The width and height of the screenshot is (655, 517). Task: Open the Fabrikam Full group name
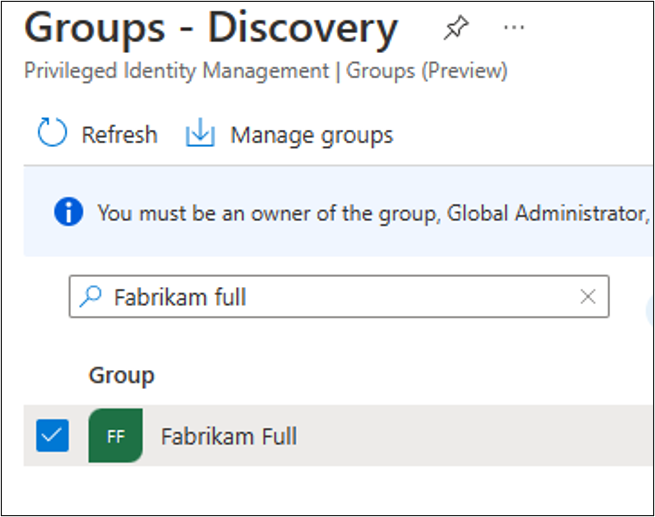coord(229,437)
